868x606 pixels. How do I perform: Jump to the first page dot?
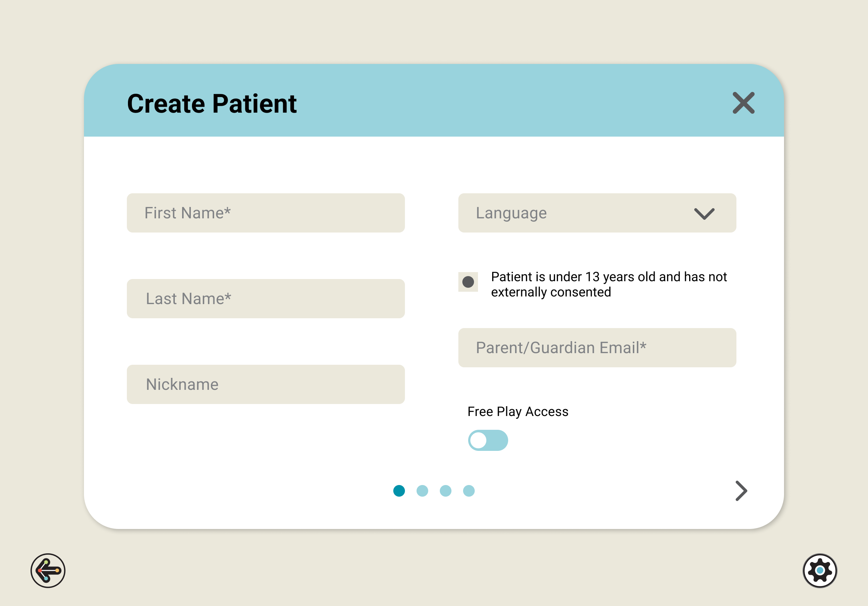(399, 491)
